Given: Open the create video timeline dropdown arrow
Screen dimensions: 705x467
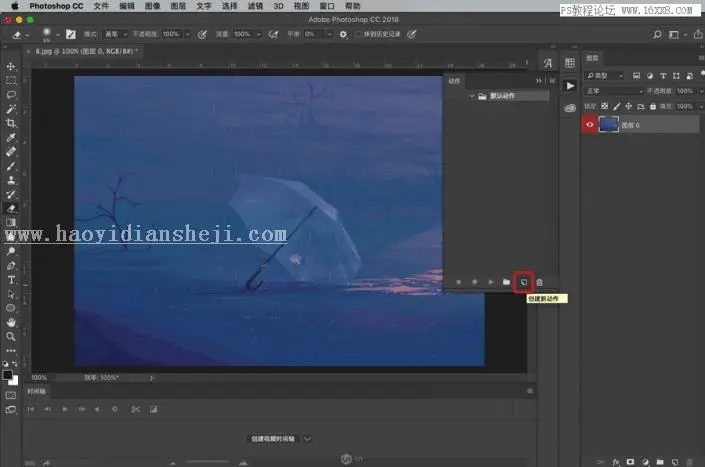Looking at the screenshot, I should (x=307, y=439).
